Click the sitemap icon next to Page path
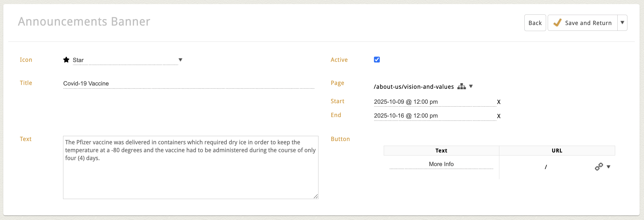Image resolution: width=644 pixels, height=220 pixels. tap(461, 87)
